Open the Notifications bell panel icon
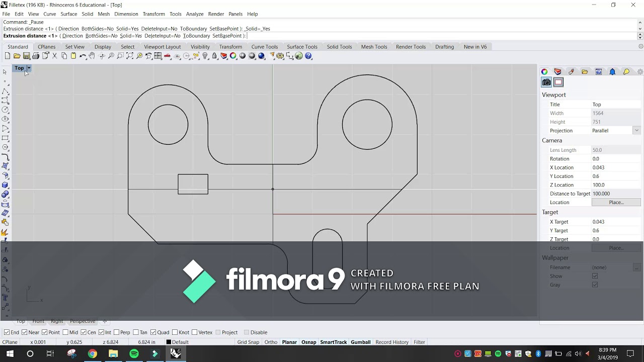644x362 pixels. click(x=612, y=72)
